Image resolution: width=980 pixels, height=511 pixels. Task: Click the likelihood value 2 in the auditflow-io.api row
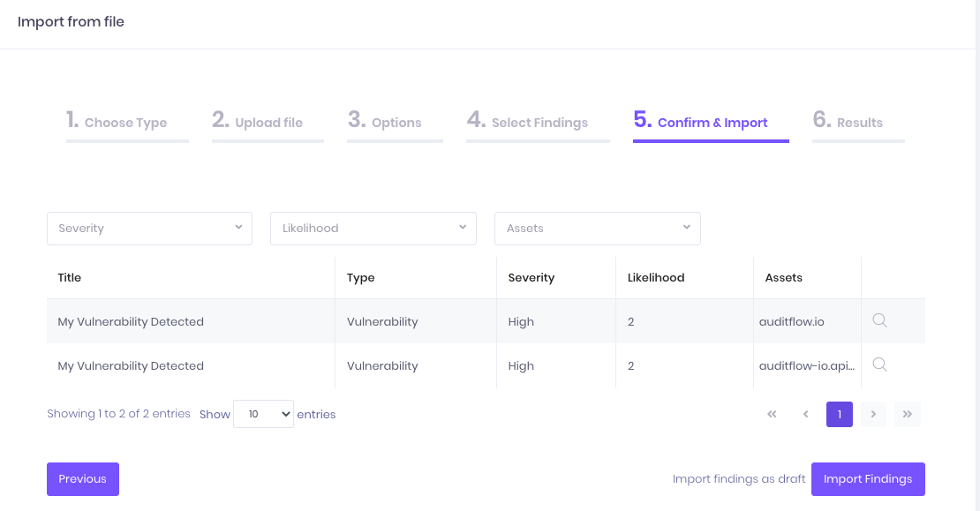(684, 366)
